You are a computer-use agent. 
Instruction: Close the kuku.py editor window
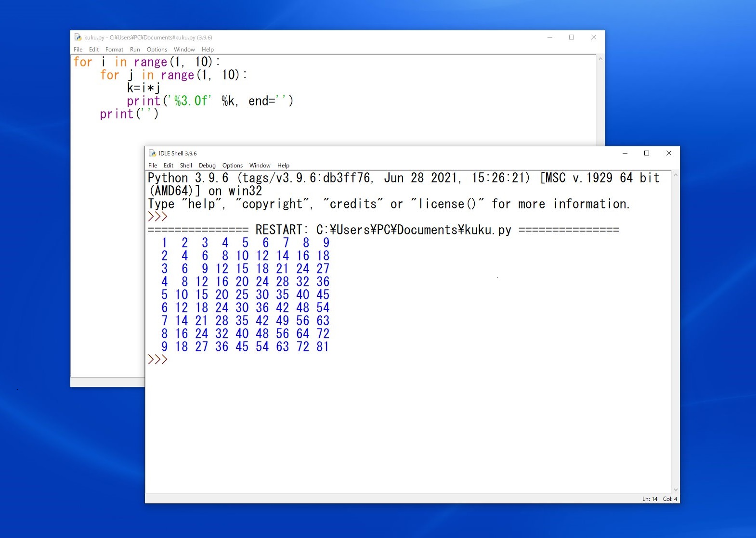click(x=593, y=38)
